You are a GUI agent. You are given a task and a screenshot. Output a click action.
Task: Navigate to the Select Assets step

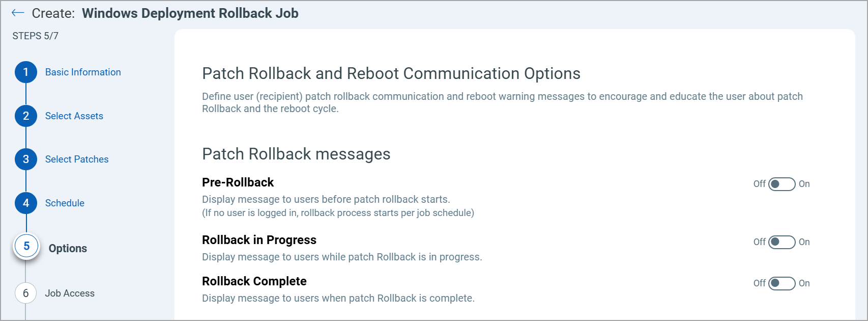click(x=73, y=116)
